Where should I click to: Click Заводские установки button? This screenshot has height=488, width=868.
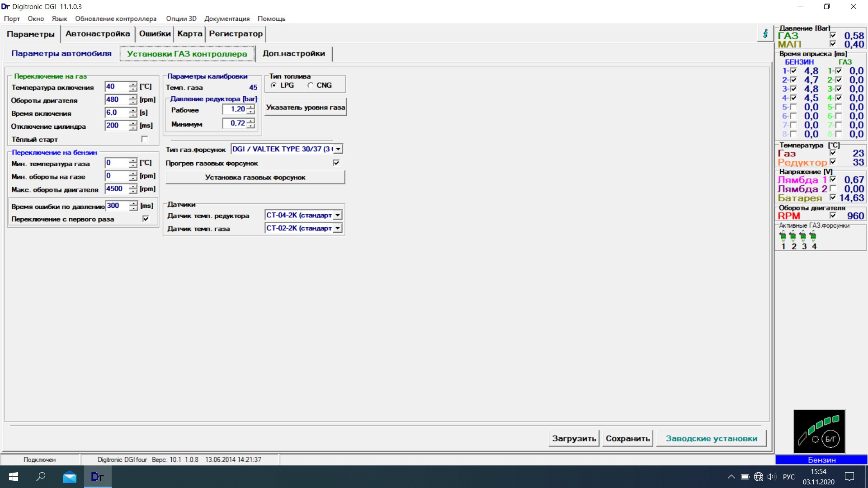pos(712,438)
